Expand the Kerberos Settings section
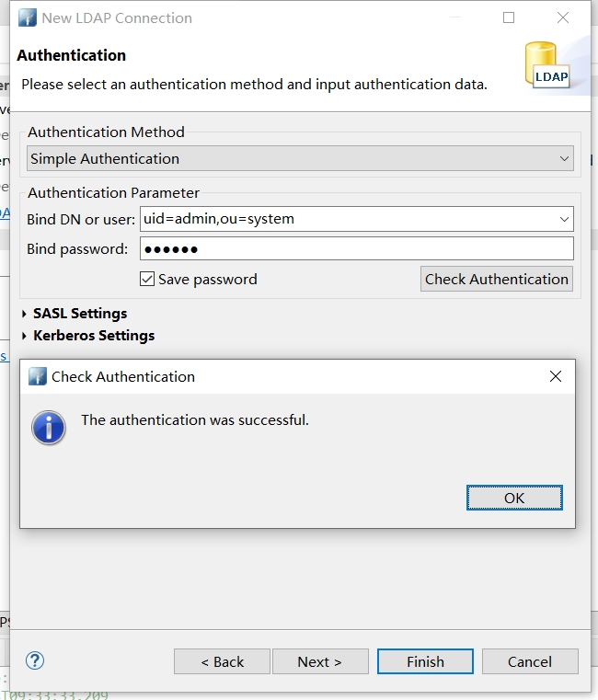 click(x=24, y=336)
